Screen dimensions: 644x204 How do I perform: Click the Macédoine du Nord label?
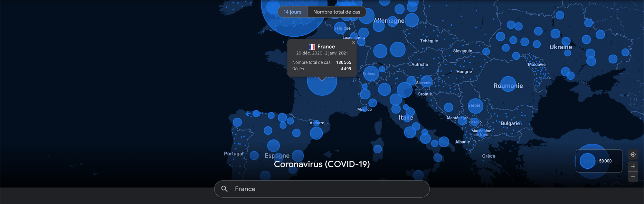481,133
